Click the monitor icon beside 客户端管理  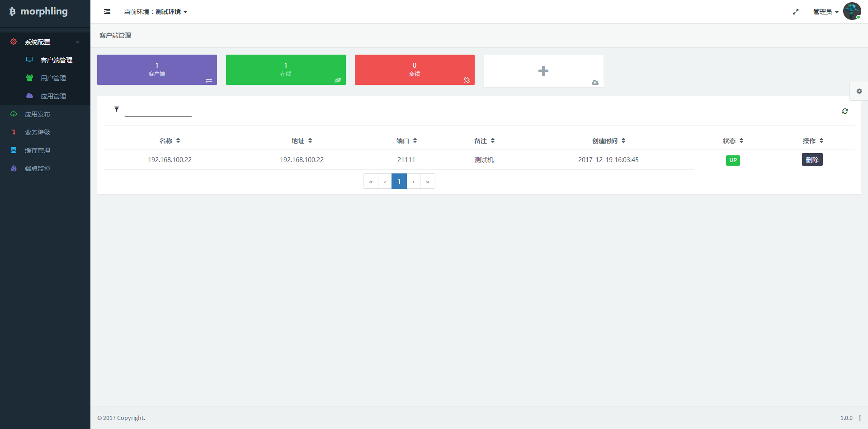click(x=29, y=60)
